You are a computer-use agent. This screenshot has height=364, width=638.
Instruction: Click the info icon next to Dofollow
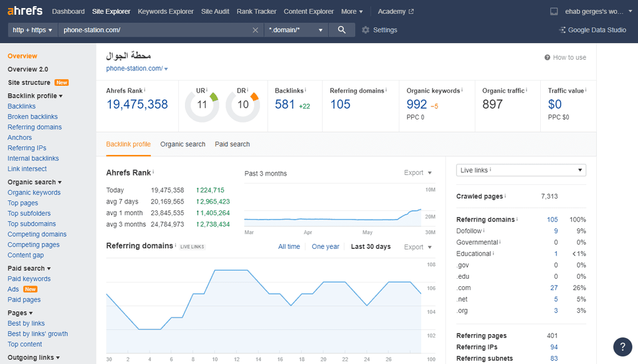coord(483,230)
